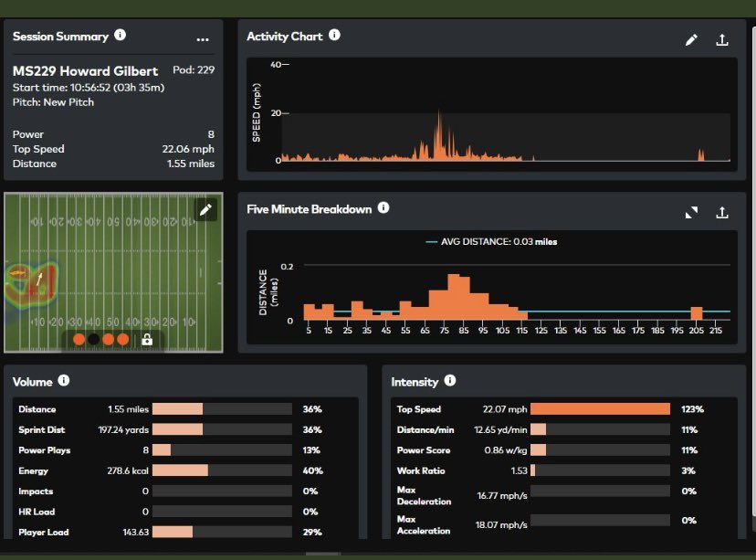This screenshot has height=560, width=756.
Task: Toggle the fourth heatmap dot
Action: click(x=123, y=339)
